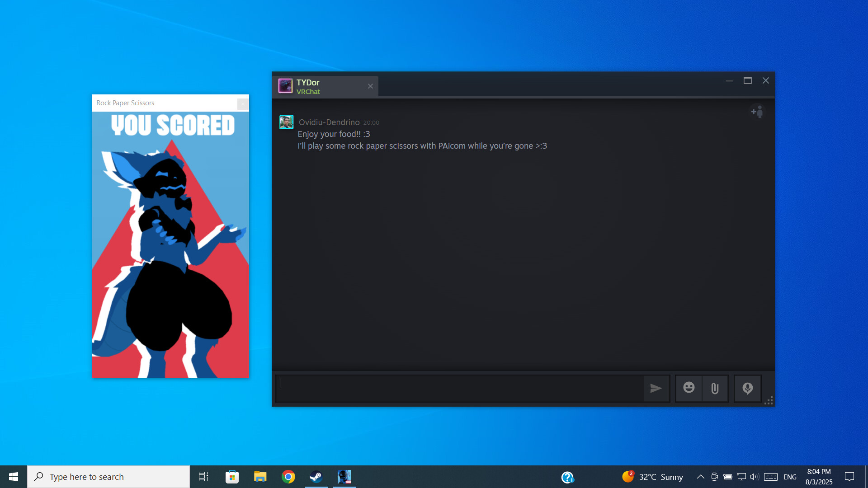Click the Ovidiu-Dendrino sender name
This screenshot has height=488, width=868.
[329, 122]
